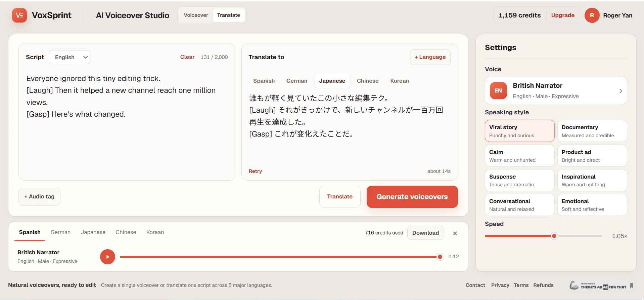The image size is (644, 300).
Task: Switch to Voiceover mode
Action: (x=196, y=15)
